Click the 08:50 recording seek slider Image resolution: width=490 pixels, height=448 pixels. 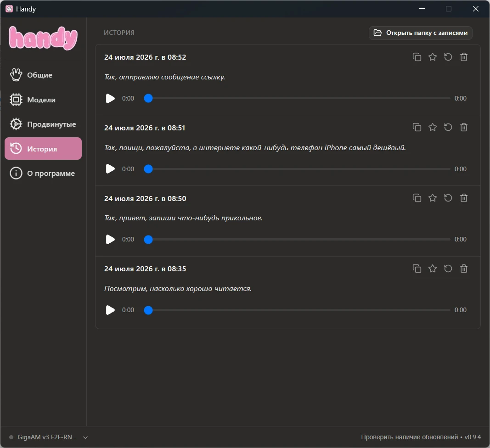[297, 239]
